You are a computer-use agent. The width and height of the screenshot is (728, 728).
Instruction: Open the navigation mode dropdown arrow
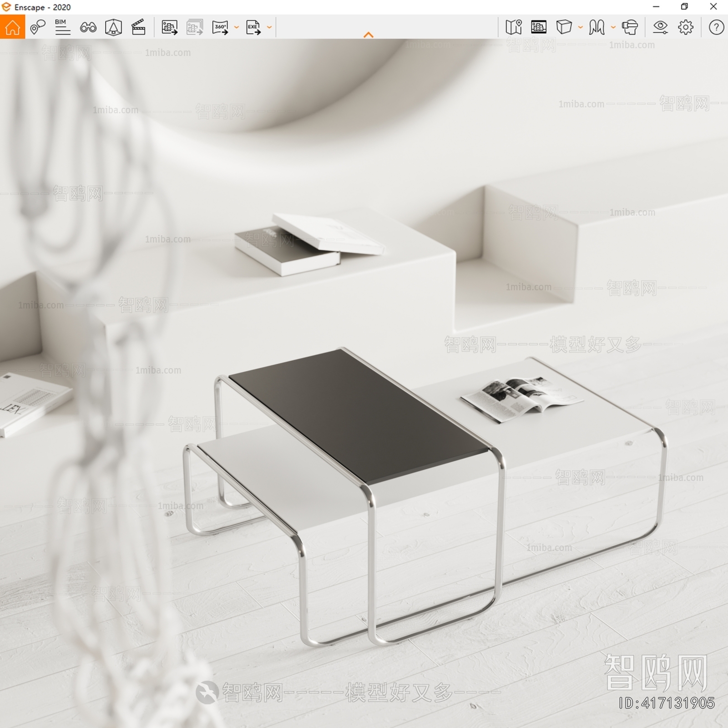pyautogui.click(x=613, y=27)
